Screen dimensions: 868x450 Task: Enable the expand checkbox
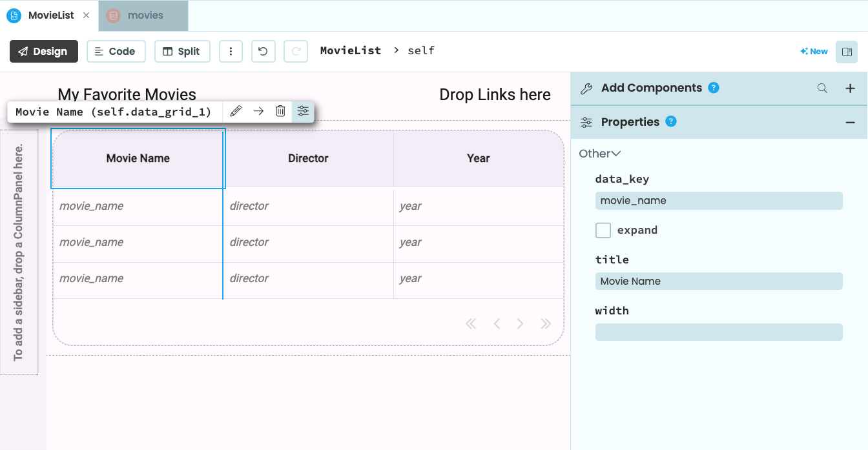click(603, 230)
